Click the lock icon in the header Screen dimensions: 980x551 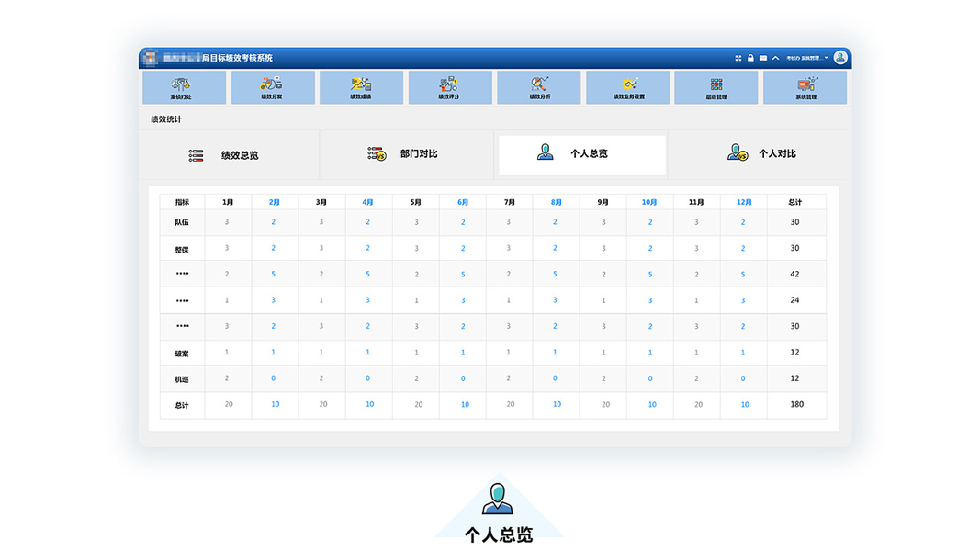[x=750, y=58]
